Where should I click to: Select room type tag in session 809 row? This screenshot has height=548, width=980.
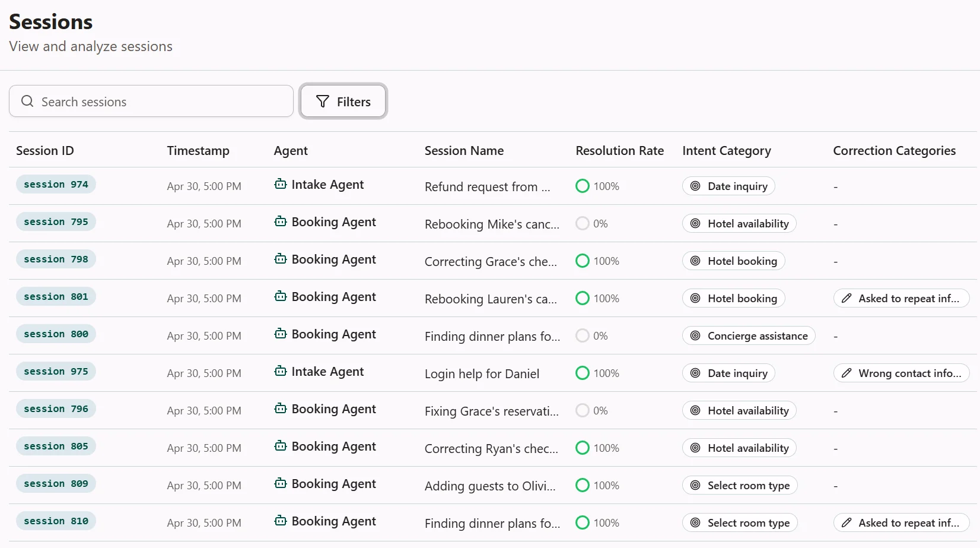click(740, 485)
